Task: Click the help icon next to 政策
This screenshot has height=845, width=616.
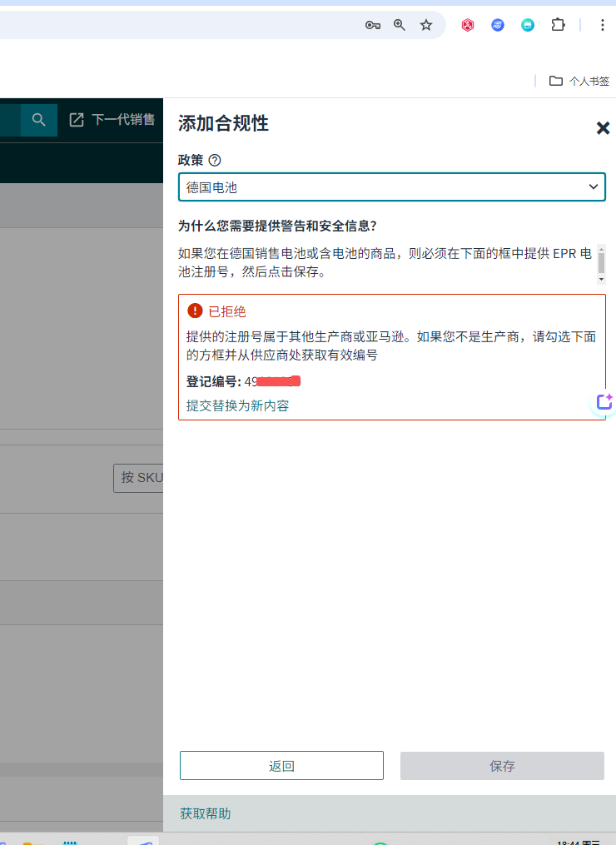Action: [215, 160]
